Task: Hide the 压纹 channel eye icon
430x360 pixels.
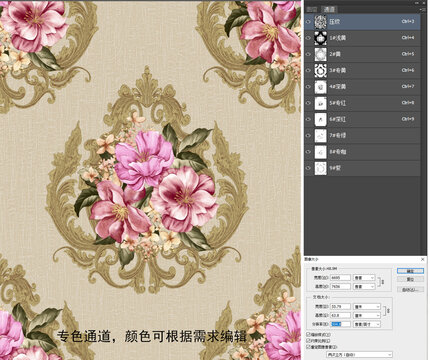Action: coord(308,22)
